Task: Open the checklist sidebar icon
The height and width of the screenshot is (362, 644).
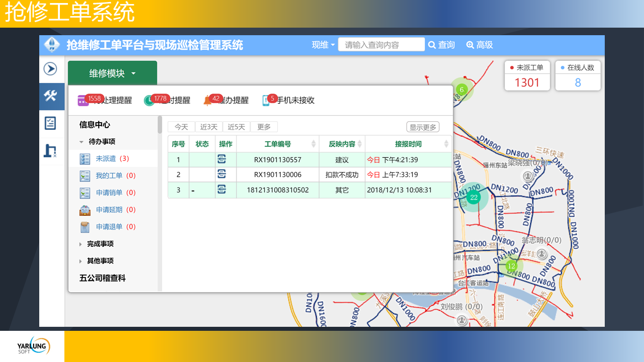Action: click(50, 123)
